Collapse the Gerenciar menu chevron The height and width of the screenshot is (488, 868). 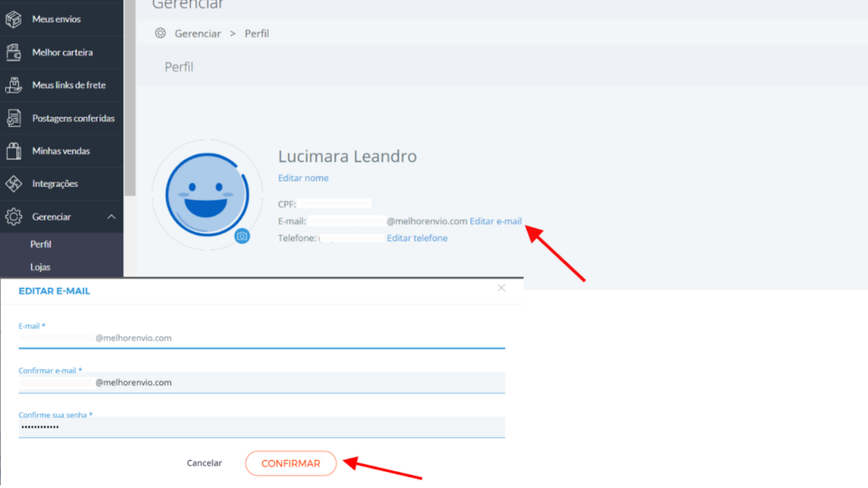111,216
